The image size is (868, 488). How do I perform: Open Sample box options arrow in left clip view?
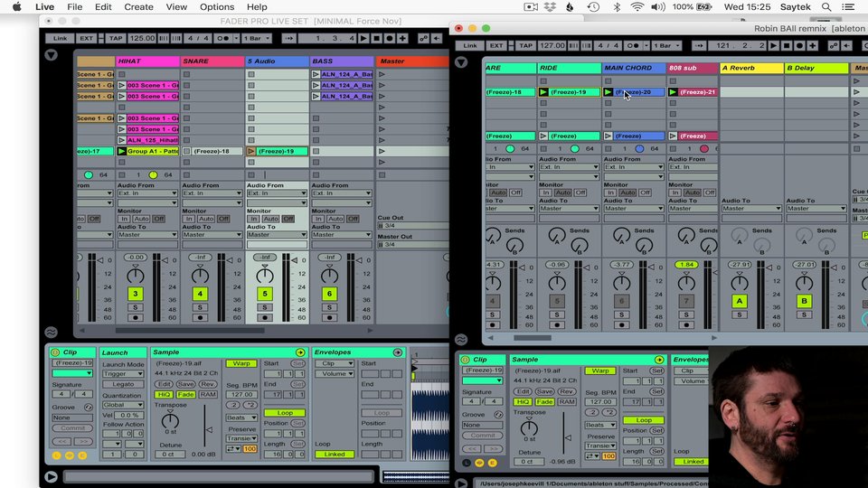pyautogui.click(x=300, y=352)
